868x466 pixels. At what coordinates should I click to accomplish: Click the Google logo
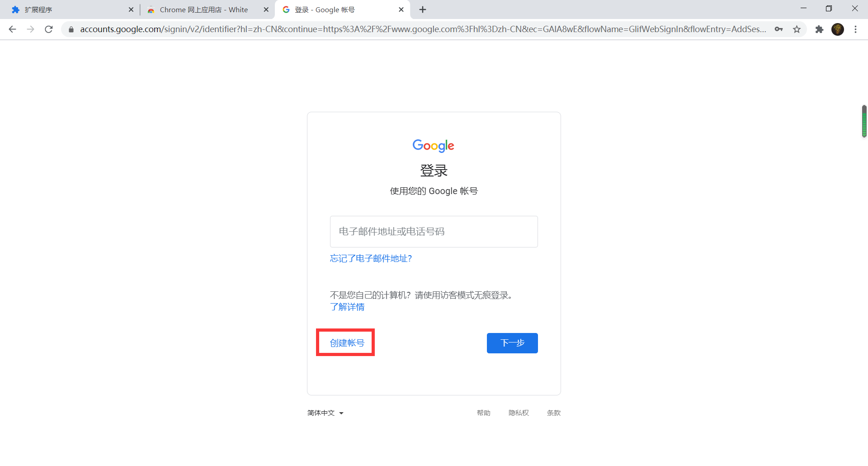[433, 146]
